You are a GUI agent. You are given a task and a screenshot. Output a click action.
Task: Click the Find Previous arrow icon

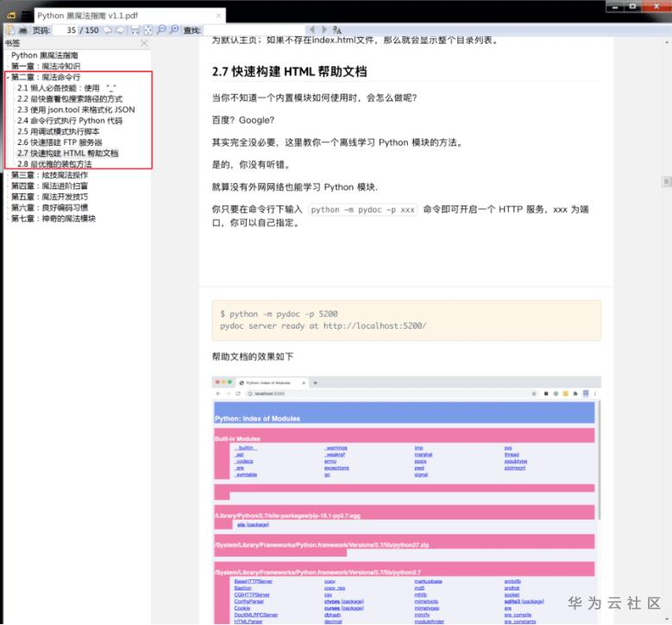[x=312, y=29]
